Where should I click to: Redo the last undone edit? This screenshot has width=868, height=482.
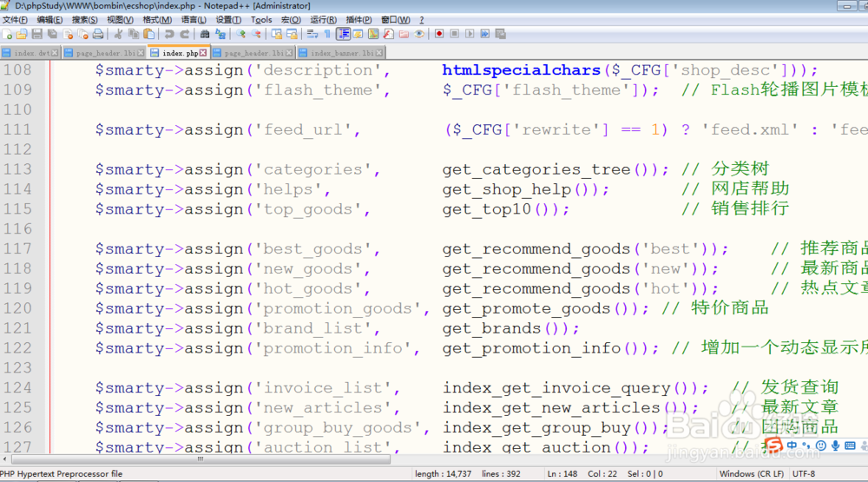(185, 34)
